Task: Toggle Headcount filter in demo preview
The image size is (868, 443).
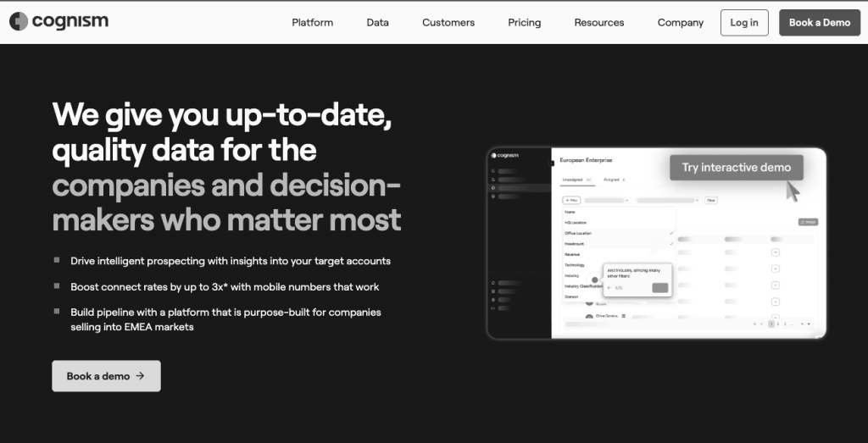Action: tap(619, 244)
